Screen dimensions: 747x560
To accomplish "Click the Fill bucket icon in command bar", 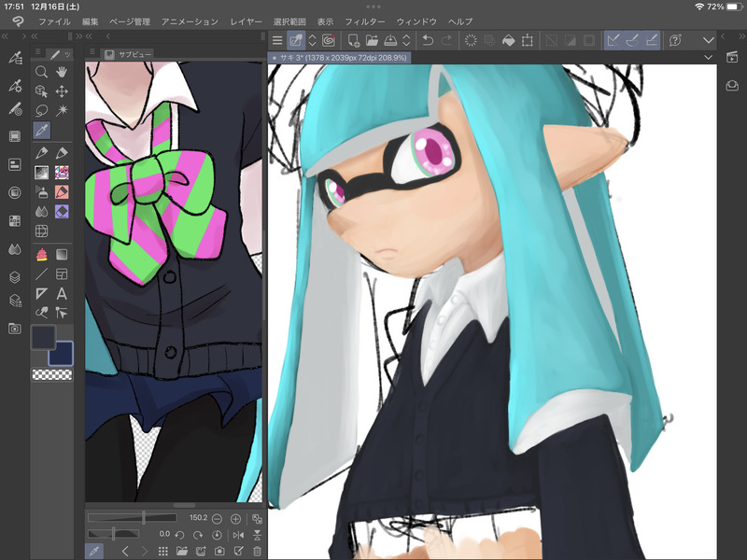I will pos(508,40).
